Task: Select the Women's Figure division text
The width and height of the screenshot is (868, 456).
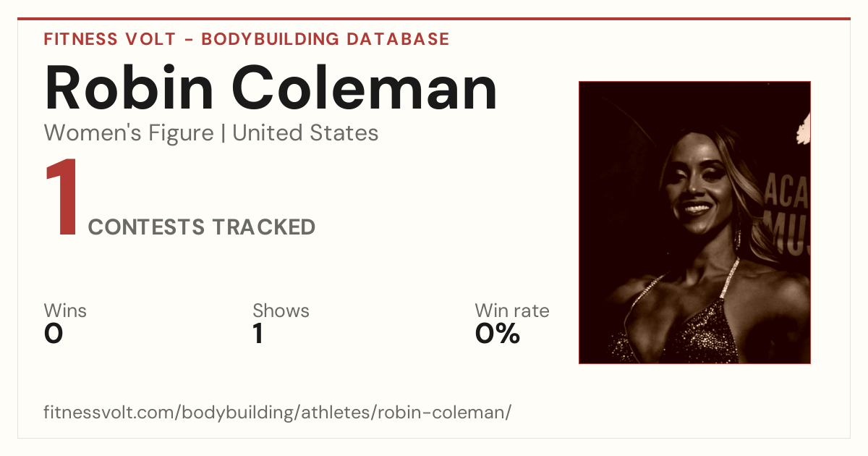Action: click(129, 133)
